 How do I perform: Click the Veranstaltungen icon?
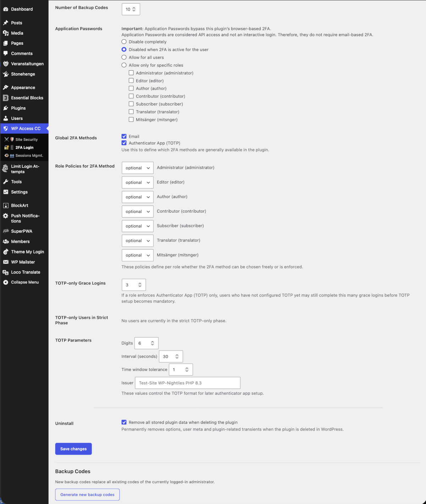tap(6, 64)
